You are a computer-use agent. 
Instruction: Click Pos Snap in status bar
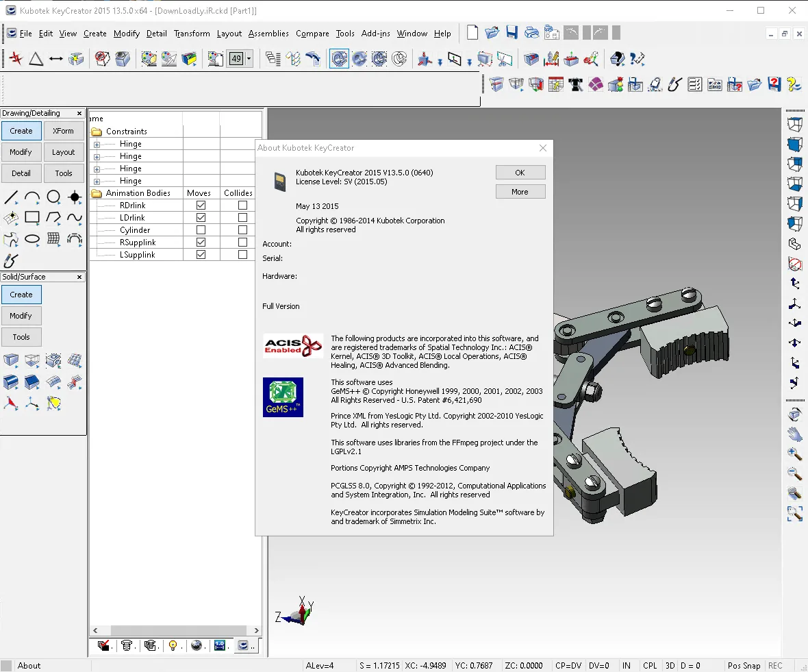point(744,666)
